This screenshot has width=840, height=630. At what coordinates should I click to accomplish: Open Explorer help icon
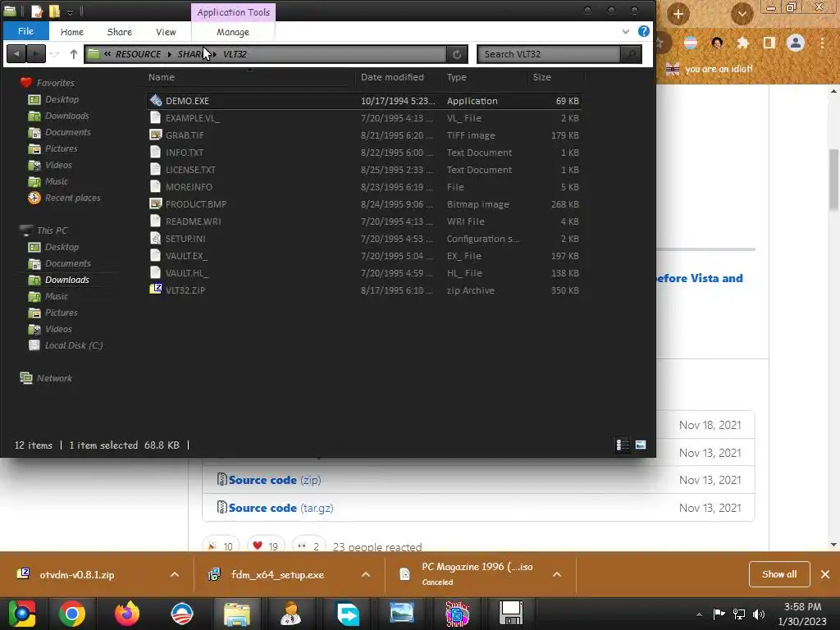tap(644, 31)
